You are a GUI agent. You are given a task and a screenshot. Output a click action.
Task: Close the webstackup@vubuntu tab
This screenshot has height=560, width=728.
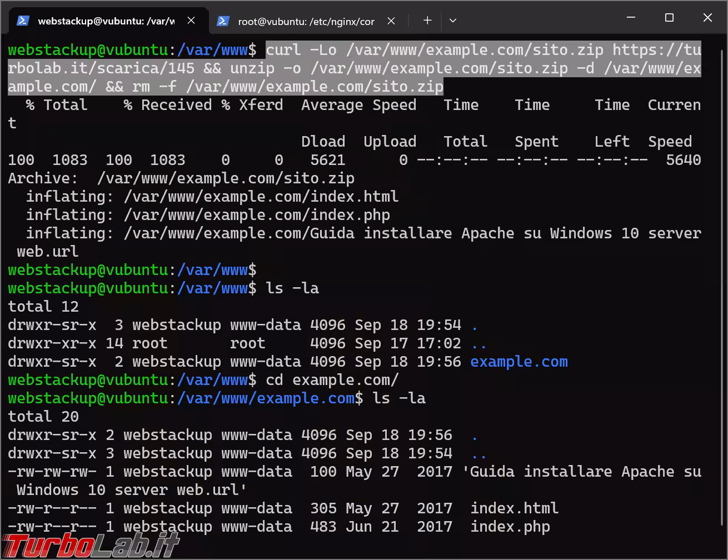pos(191,21)
